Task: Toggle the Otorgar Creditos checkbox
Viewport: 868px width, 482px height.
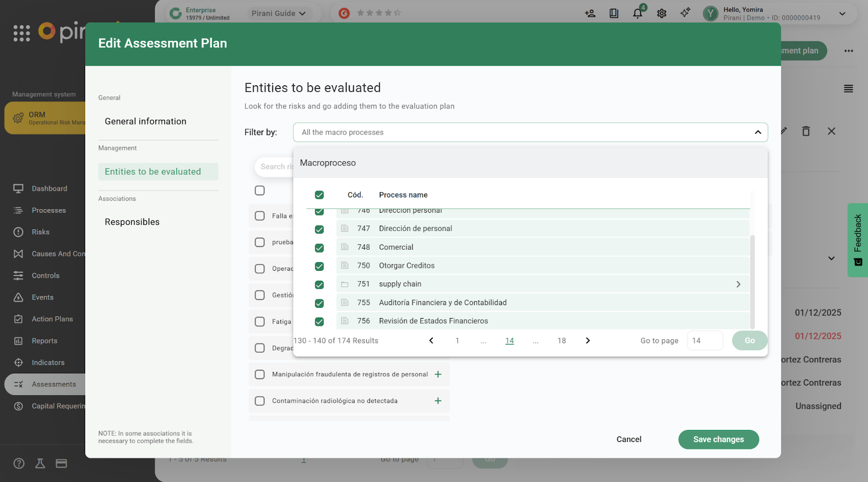Action: point(320,266)
